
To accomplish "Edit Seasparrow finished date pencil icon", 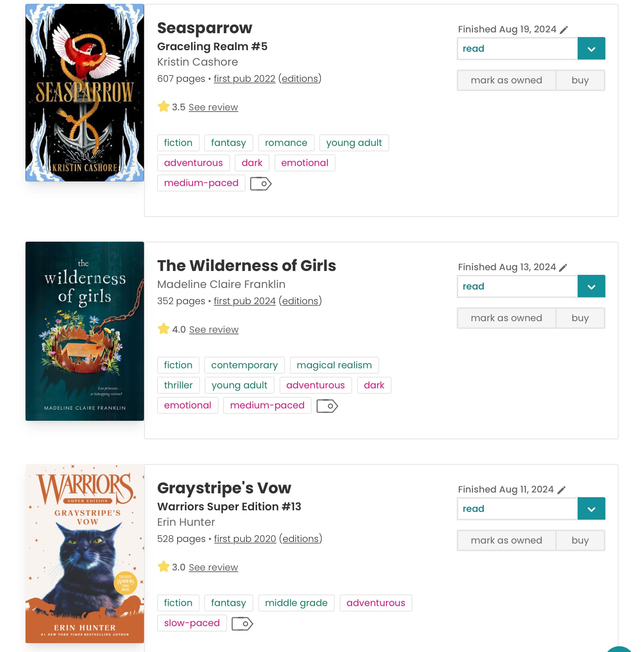I will pos(564,30).
